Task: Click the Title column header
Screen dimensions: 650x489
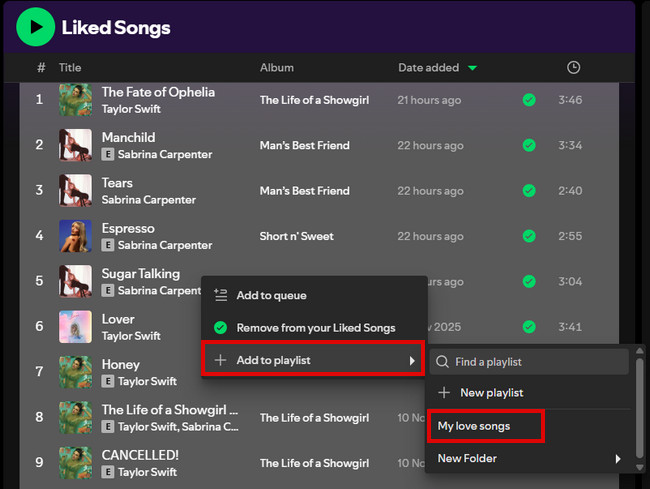Action: (x=70, y=68)
